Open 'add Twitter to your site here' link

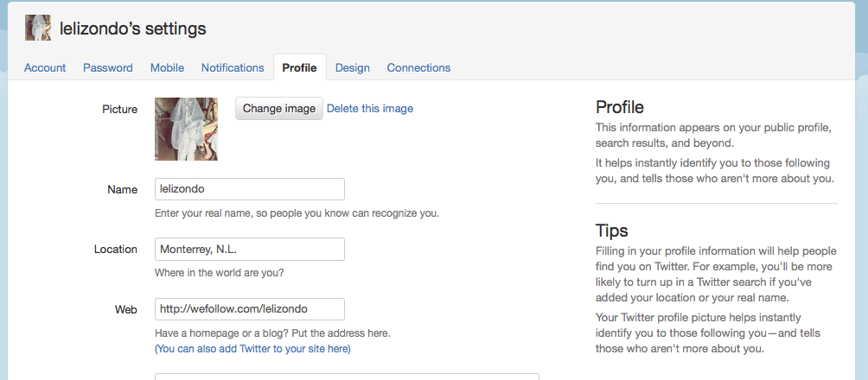click(x=252, y=349)
